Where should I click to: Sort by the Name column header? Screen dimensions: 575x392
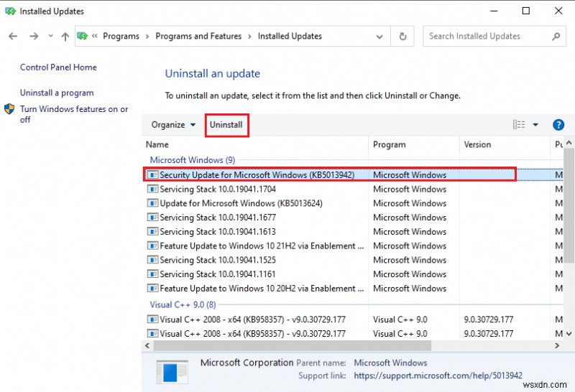coord(157,144)
